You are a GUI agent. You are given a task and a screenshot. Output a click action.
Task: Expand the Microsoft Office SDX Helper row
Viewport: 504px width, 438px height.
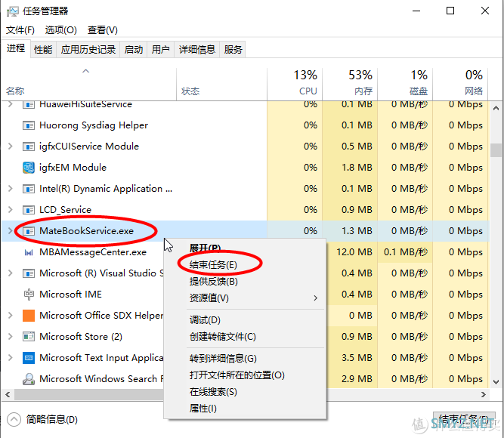coord(11,315)
